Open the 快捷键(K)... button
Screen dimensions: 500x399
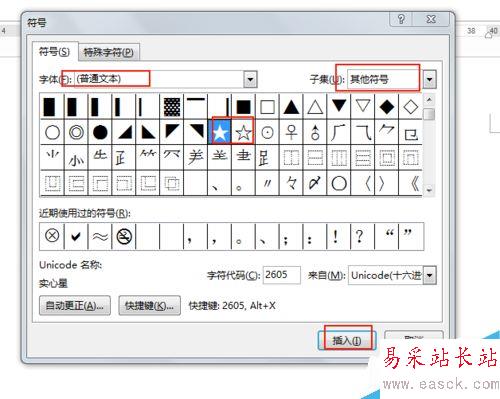pyautogui.click(x=150, y=305)
